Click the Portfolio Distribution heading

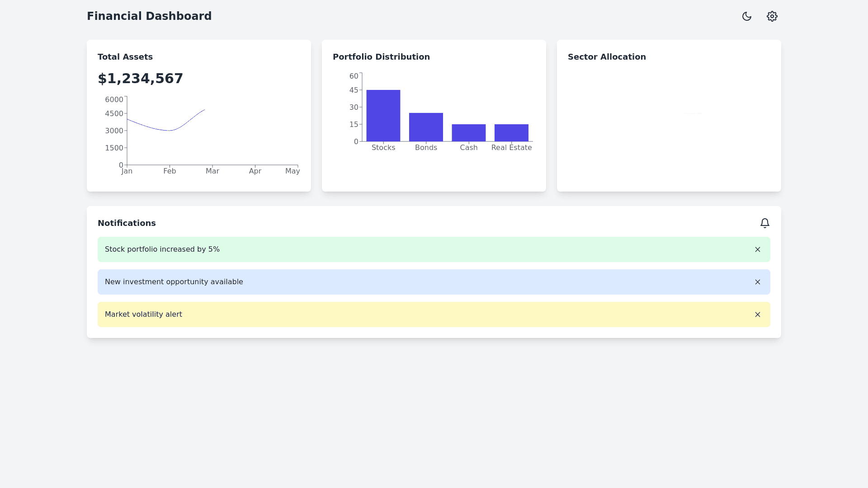click(381, 57)
